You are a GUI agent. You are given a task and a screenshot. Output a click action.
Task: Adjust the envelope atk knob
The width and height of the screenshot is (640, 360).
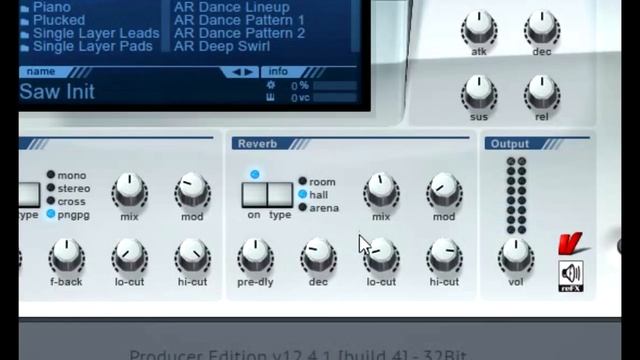[x=479, y=28]
